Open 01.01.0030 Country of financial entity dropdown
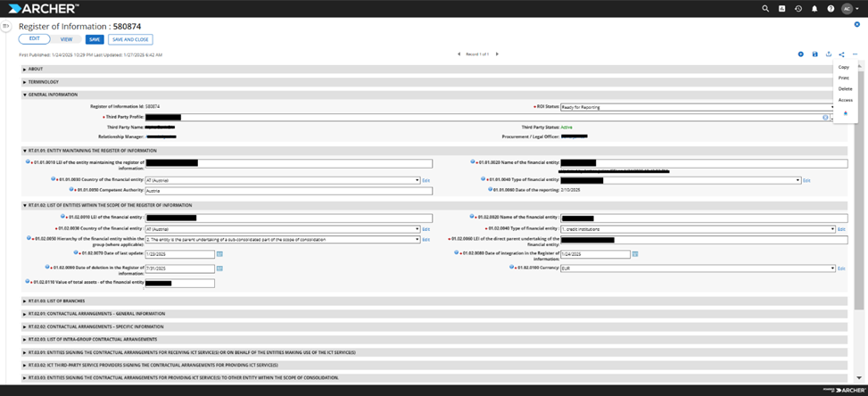 coord(282,180)
